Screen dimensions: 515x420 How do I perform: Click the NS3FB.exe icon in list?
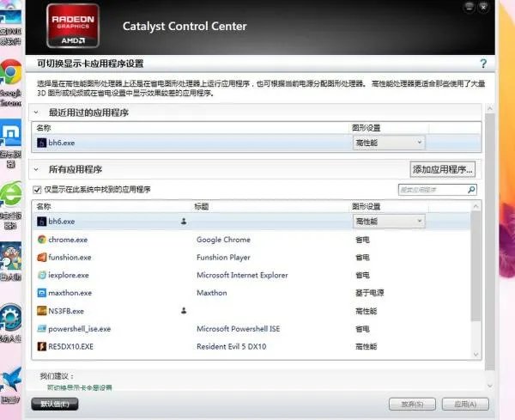pos(41,311)
